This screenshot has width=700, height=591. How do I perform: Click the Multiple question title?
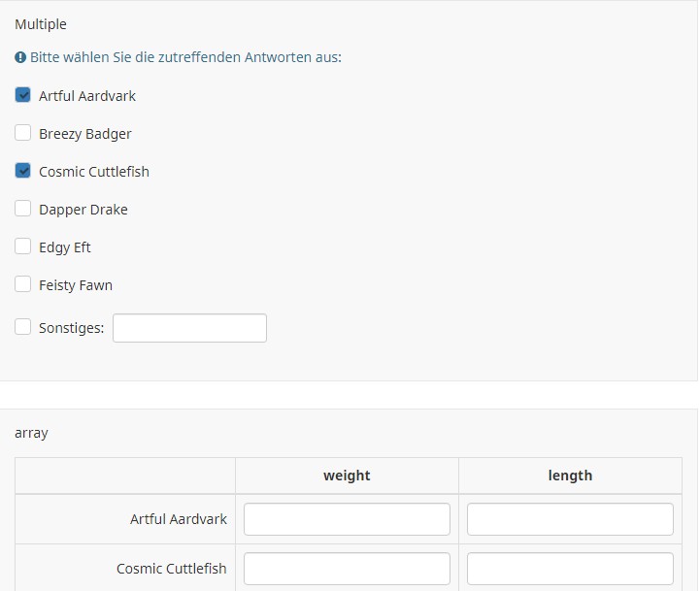coord(41,24)
